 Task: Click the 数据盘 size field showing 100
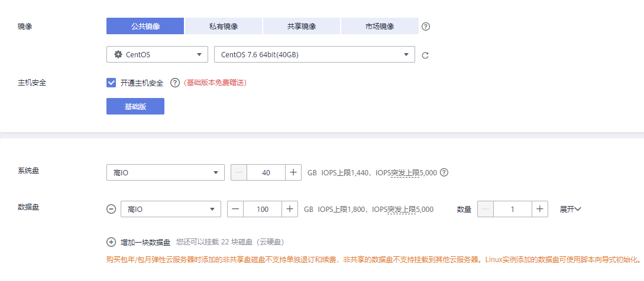click(x=263, y=209)
